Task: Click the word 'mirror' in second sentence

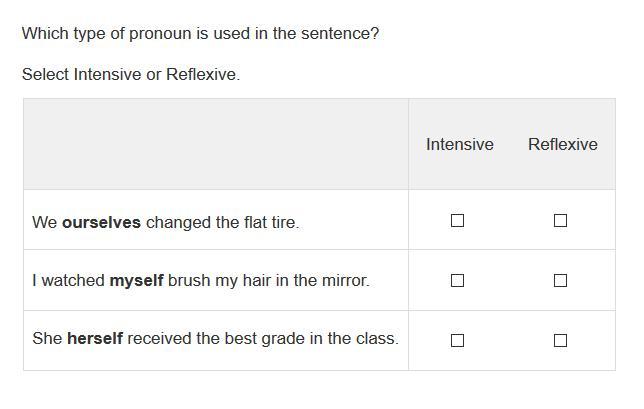Action: pos(343,281)
